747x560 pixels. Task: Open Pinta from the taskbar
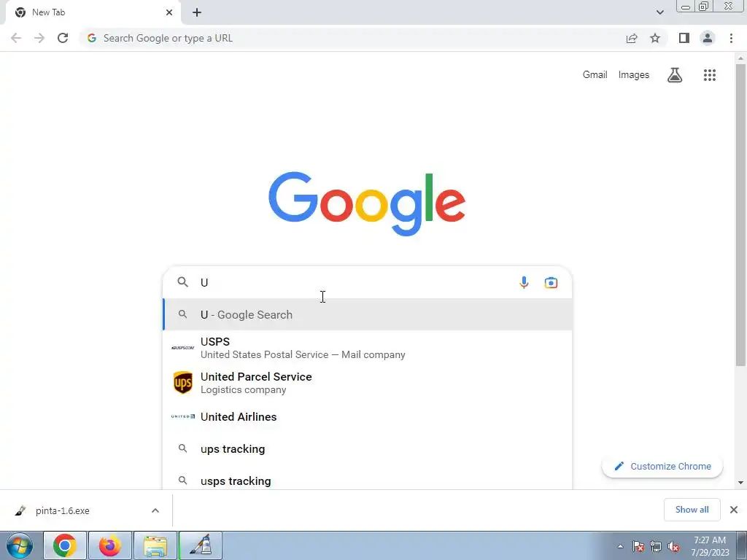(x=201, y=545)
